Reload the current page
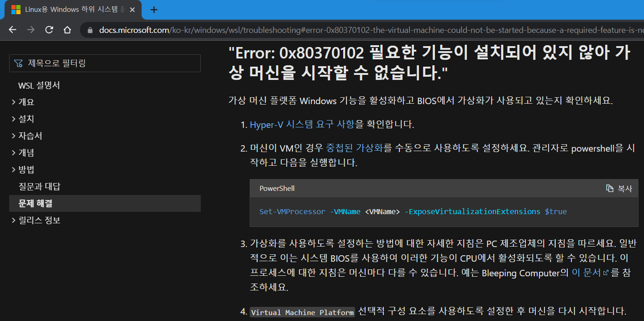Screen dimensions: 644x321 (49, 30)
